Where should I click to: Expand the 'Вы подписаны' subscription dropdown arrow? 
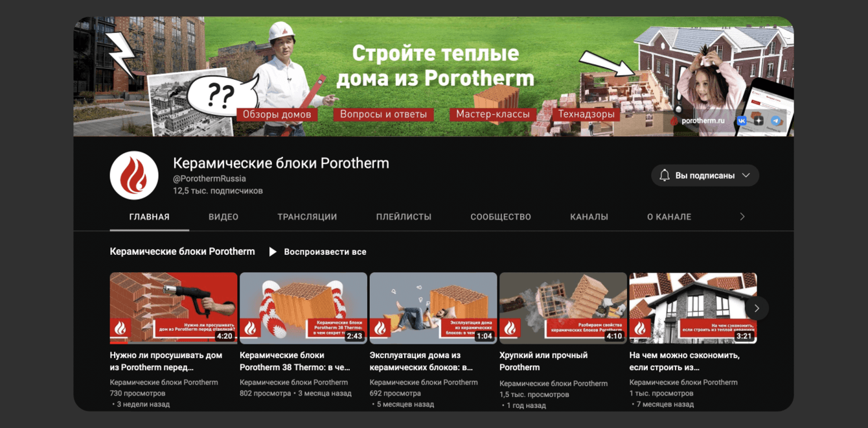[746, 175]
